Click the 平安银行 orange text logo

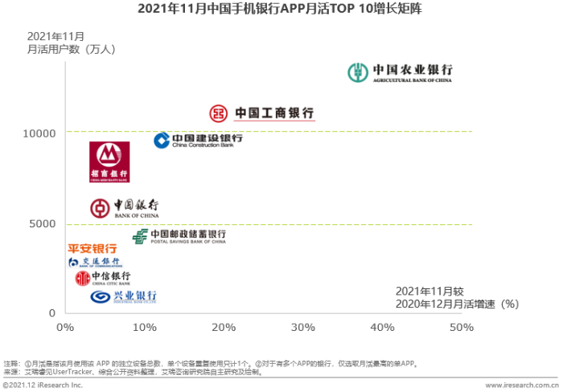point(92,248)
